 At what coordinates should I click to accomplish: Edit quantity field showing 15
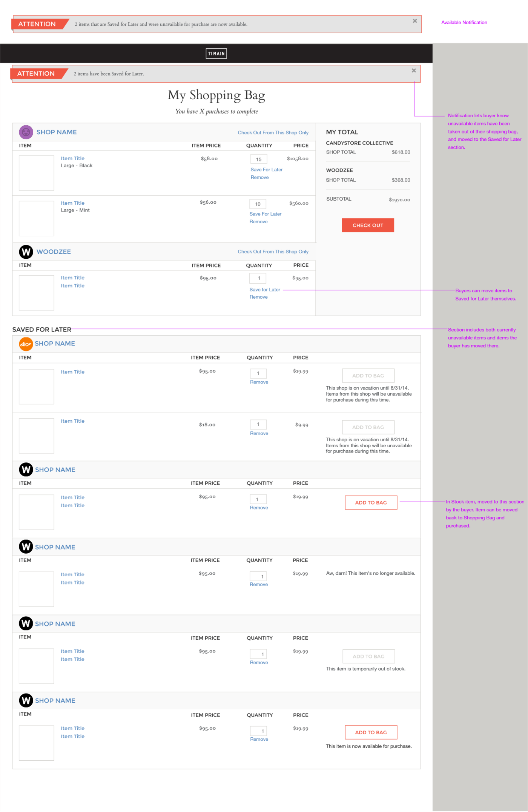pos(259,159)
